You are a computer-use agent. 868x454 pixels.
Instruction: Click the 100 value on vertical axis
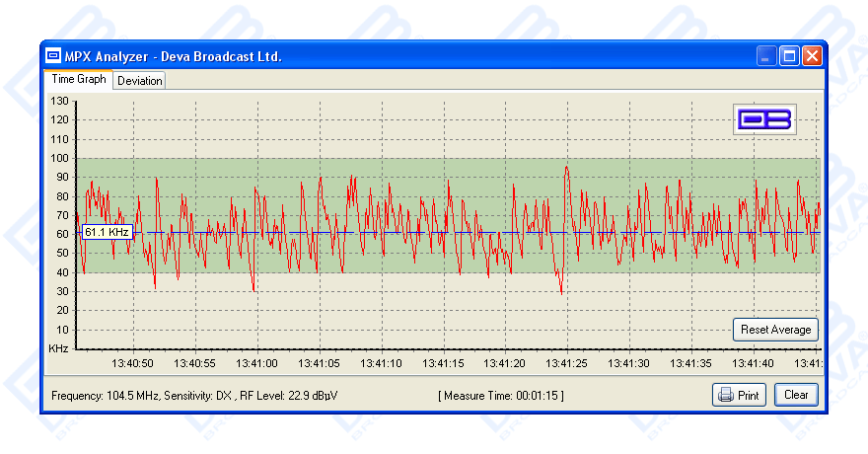coord(59,158)
